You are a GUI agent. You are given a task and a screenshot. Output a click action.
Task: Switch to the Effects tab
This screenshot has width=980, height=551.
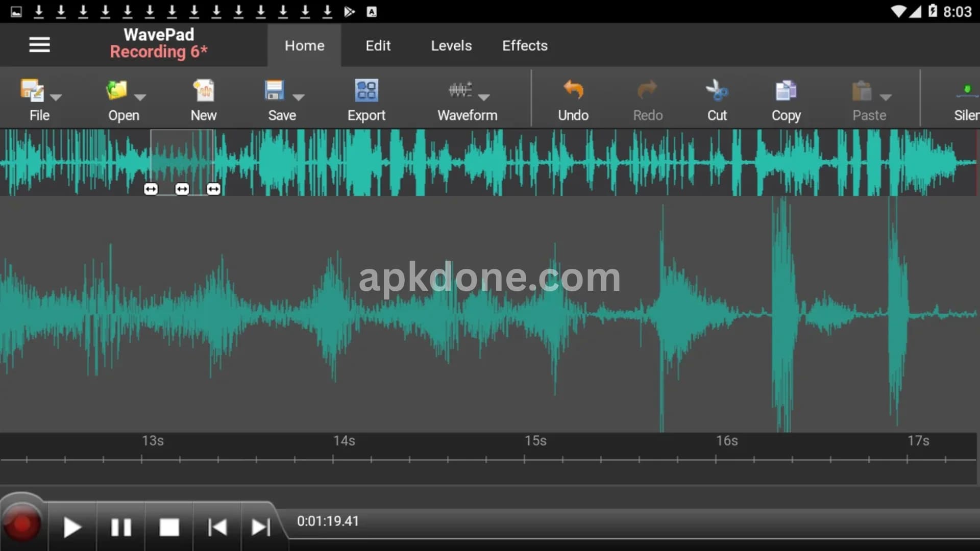tap(525, 45)
